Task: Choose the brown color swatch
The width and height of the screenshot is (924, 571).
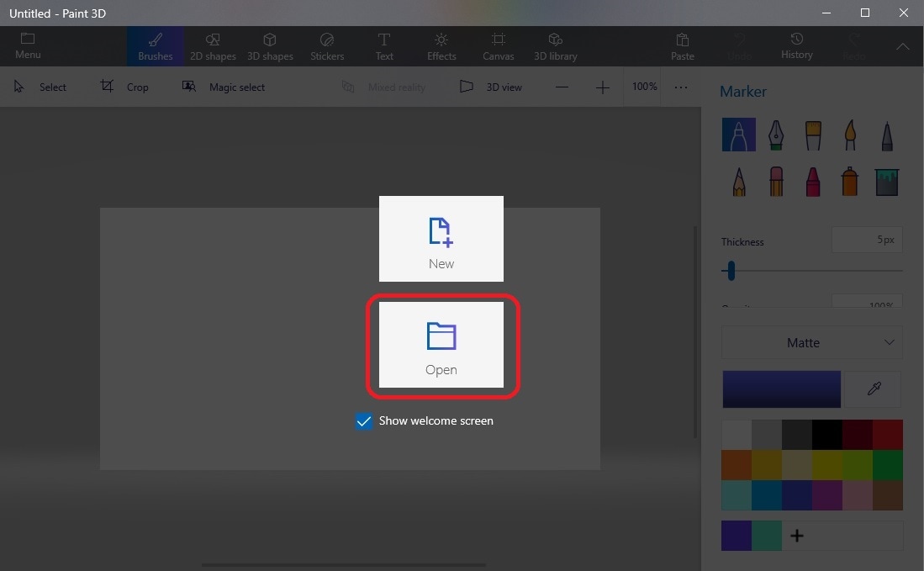Action: tap(888, 495)
